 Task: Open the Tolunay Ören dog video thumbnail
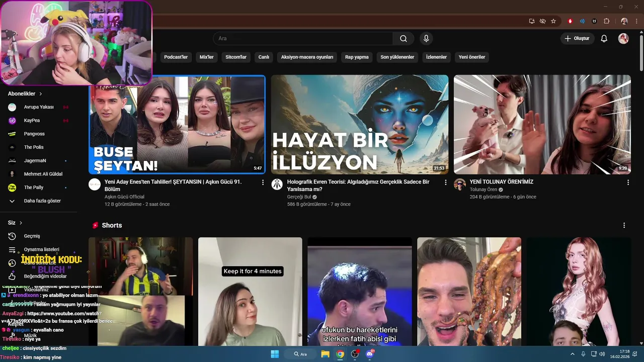(x=542, y=125)
